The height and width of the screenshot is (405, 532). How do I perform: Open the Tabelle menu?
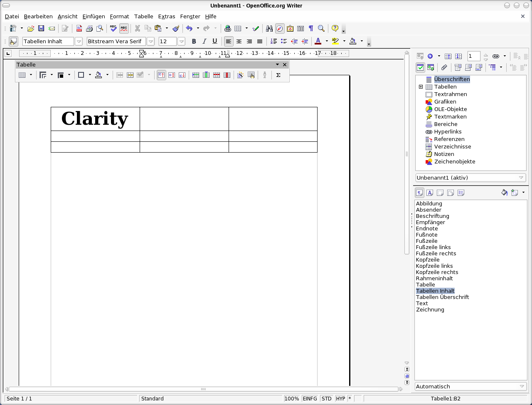144,16
